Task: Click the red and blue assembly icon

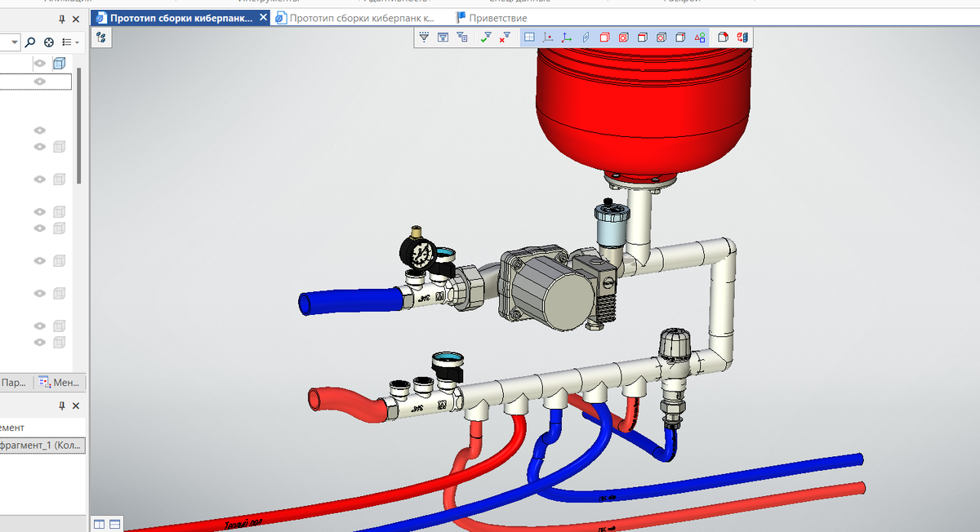Action: [x=742, y=38]
